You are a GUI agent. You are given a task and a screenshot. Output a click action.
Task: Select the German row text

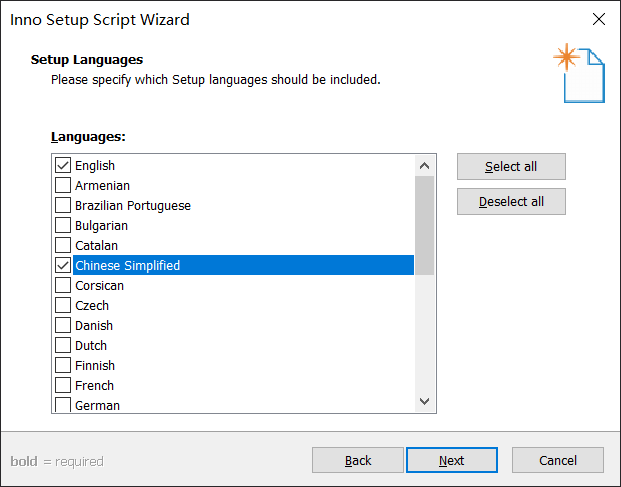[97, 405]
